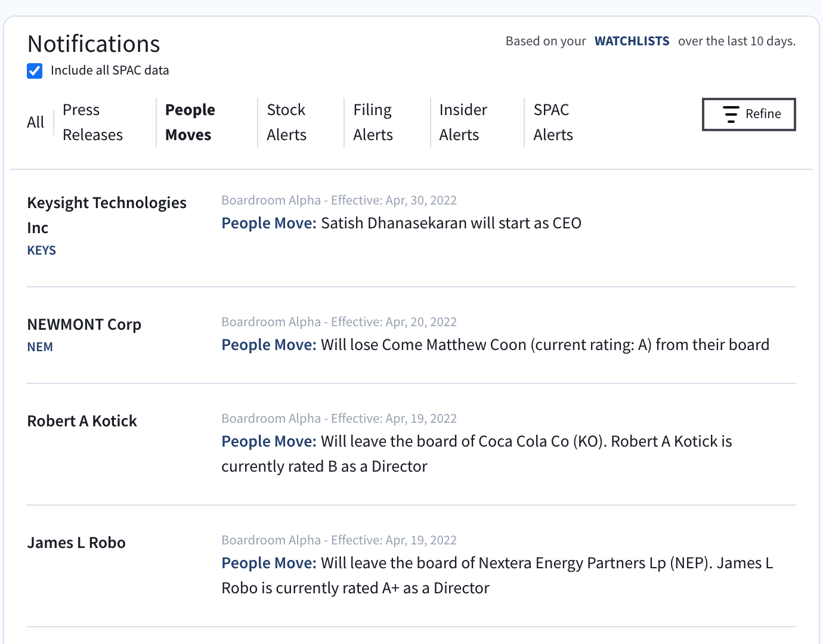Viewport: 823px width, 644px height.
Task: Click the filter icon in the Refine button
Action: coord(731,114)
